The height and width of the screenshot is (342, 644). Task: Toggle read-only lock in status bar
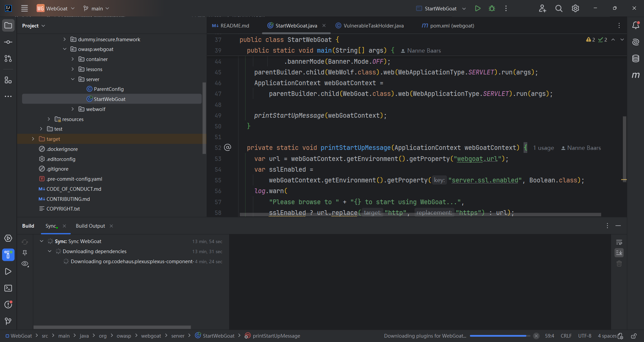pyautogui.click(x=634, y=336)
